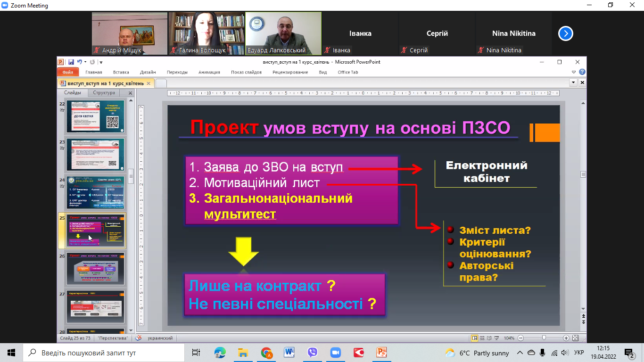The height and width of the screenshot is (362, 644).
Task: Show next Zoom participants arrow button
Action: 565,33
